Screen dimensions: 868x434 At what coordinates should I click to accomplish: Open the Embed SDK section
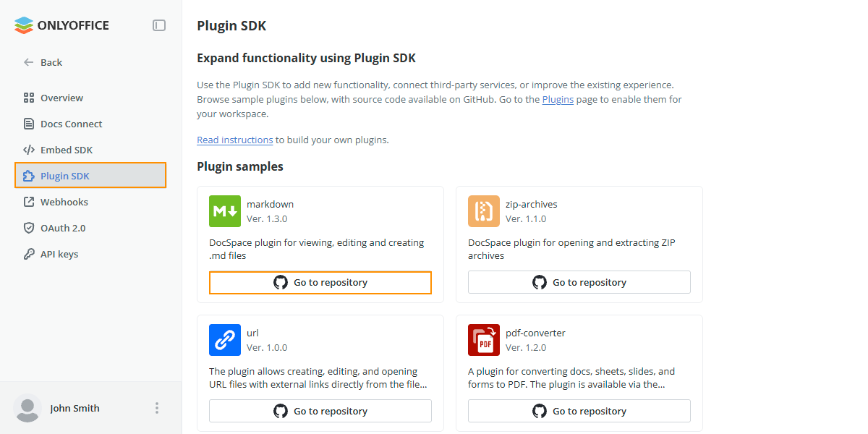pos(90,150)
